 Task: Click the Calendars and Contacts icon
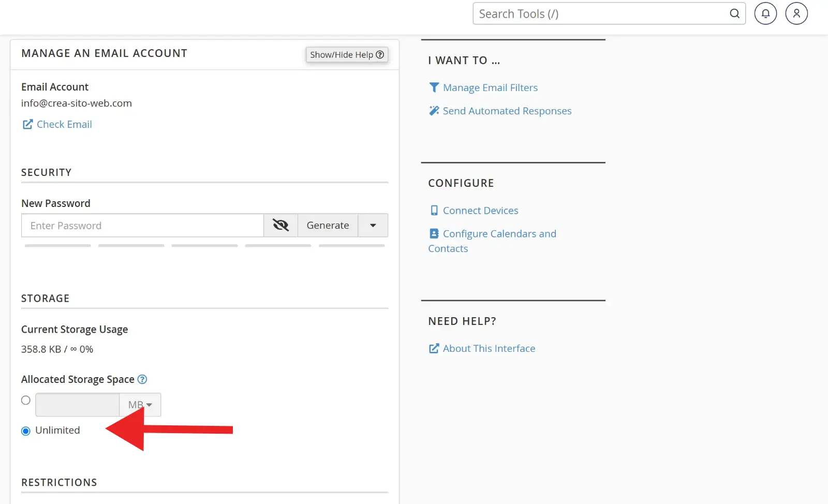[x=434, y=234]
